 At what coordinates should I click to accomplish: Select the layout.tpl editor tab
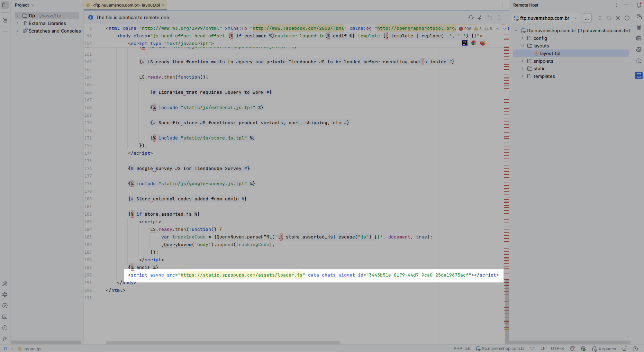click(x=125, y=5)
